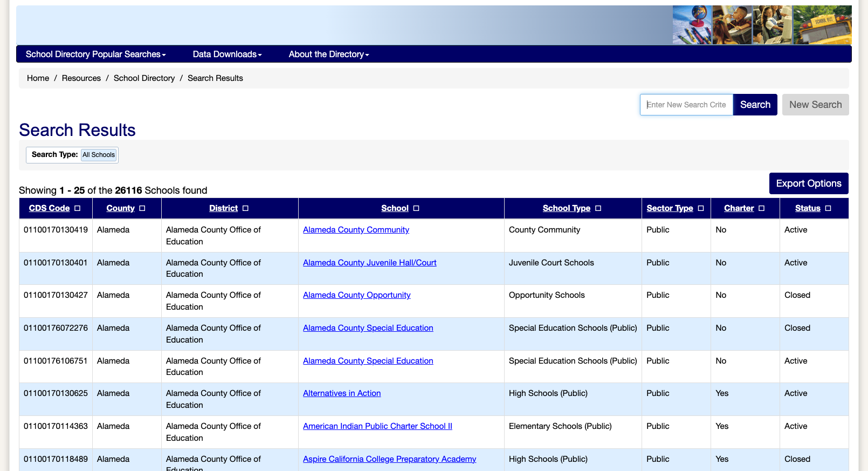Toggle the square icon beside District

245,208
